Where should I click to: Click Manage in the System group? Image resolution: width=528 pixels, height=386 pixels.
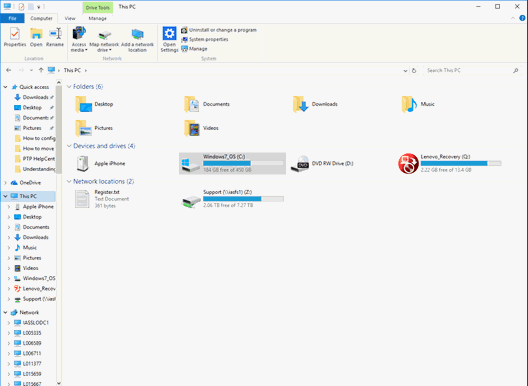click(x=194, y=49)
